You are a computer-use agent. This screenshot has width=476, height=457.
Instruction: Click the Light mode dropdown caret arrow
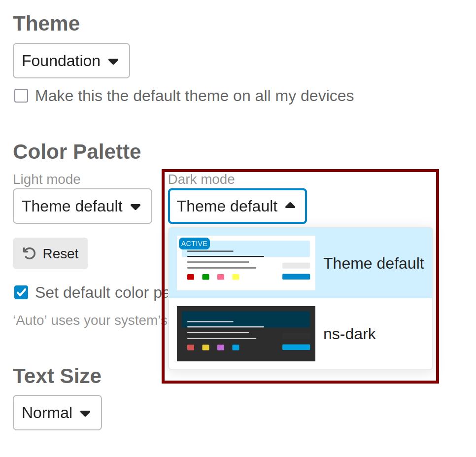136,207
